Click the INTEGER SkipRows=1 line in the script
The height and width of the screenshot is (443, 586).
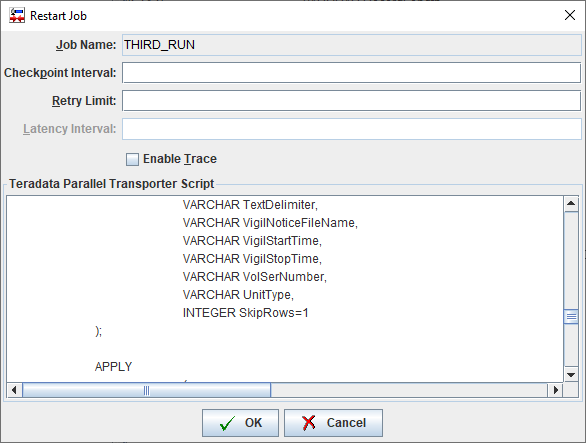pos(246,313)
